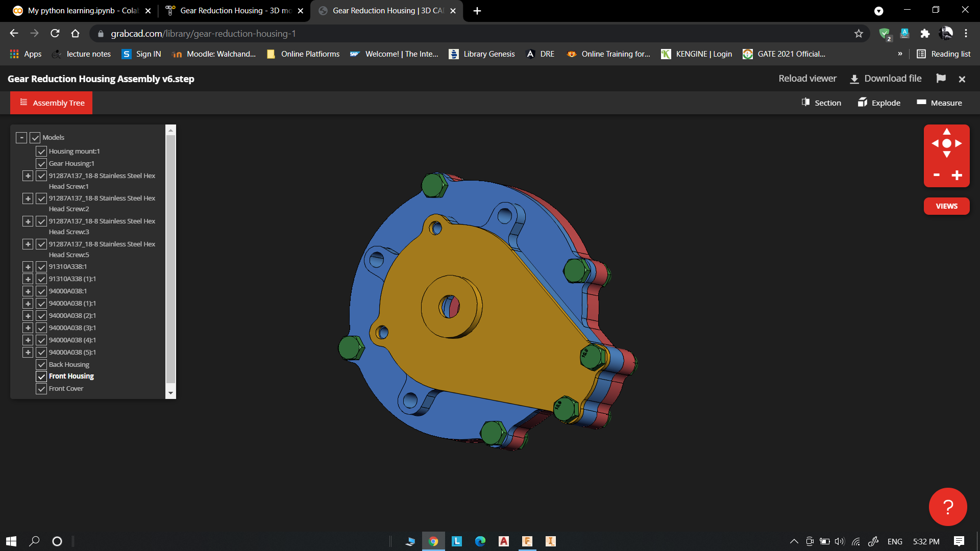Click the zoom out minus control
This screenshot has height=551, width=980.
(937, 175)
